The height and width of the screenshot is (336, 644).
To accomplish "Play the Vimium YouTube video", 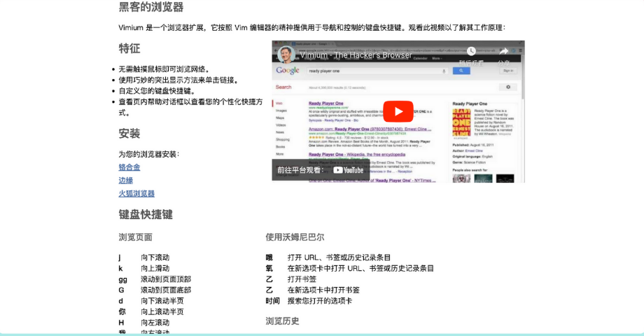I will click(x=398, y=111).
